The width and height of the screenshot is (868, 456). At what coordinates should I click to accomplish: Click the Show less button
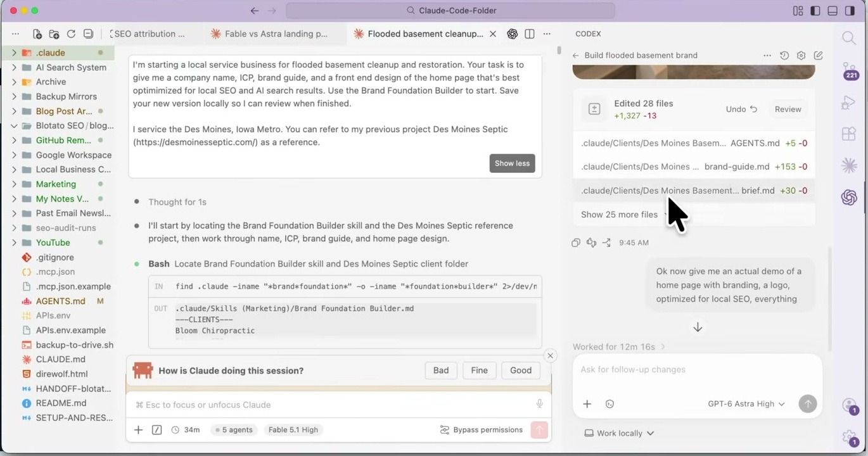pos(512,163)
